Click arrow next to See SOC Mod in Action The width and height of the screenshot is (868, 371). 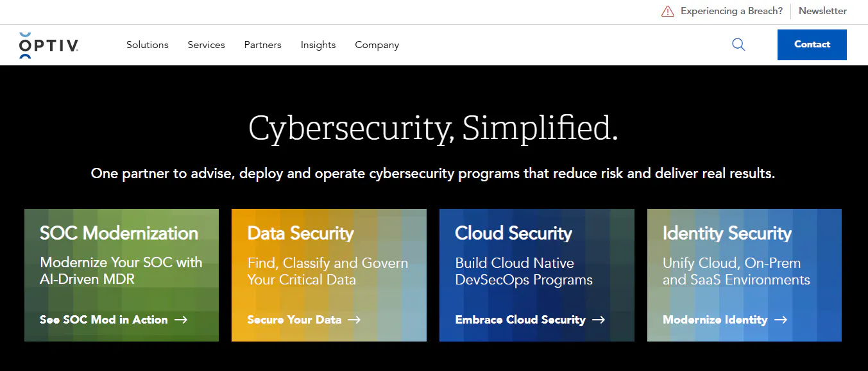(181, 320)
